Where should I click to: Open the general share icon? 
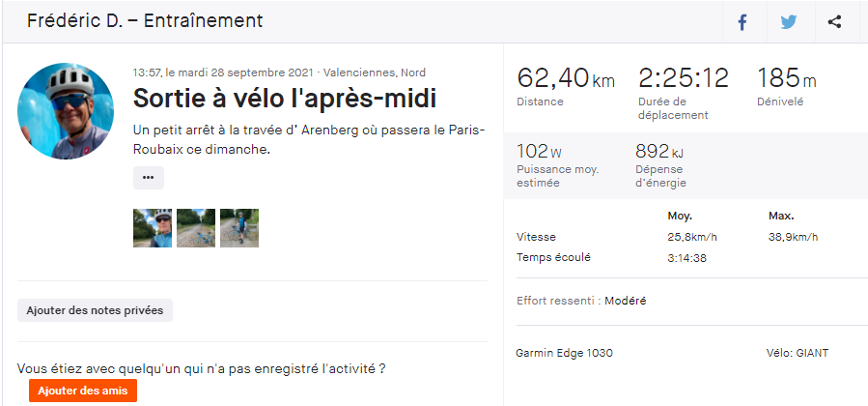coord(835,22)
